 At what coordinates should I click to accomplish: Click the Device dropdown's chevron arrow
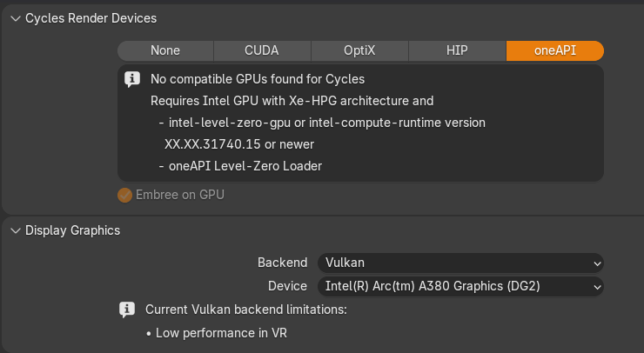pos(596,286)
